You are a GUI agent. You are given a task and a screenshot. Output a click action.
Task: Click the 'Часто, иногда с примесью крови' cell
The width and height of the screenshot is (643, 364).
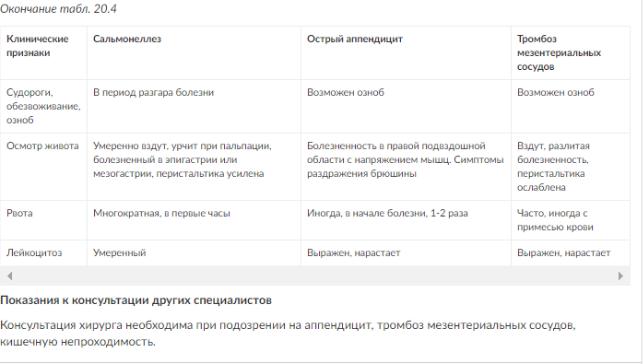(x=555, y=220)
